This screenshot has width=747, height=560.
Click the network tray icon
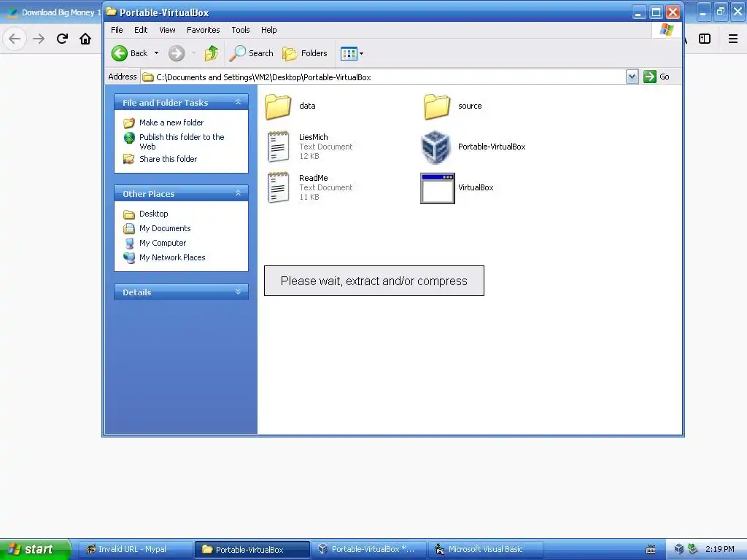(692, 549)
